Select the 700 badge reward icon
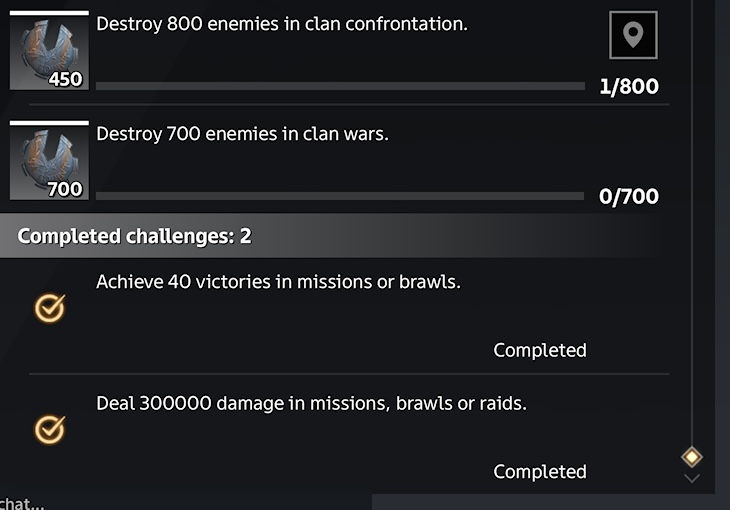 pos(49,161)
